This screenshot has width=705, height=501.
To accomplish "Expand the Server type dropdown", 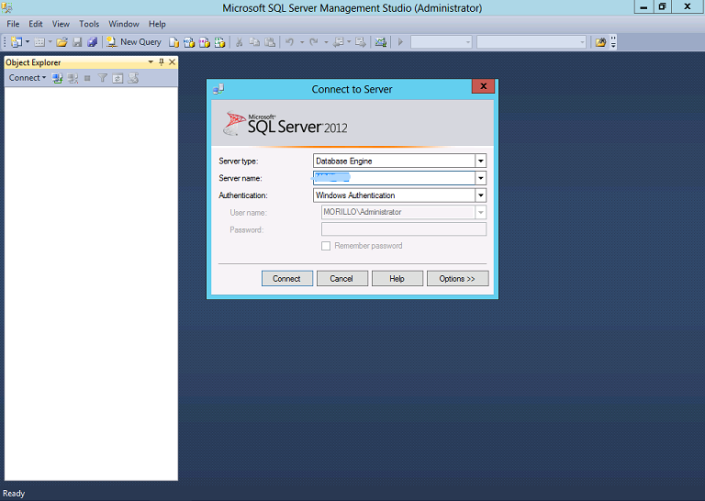I will click(480, 161).
